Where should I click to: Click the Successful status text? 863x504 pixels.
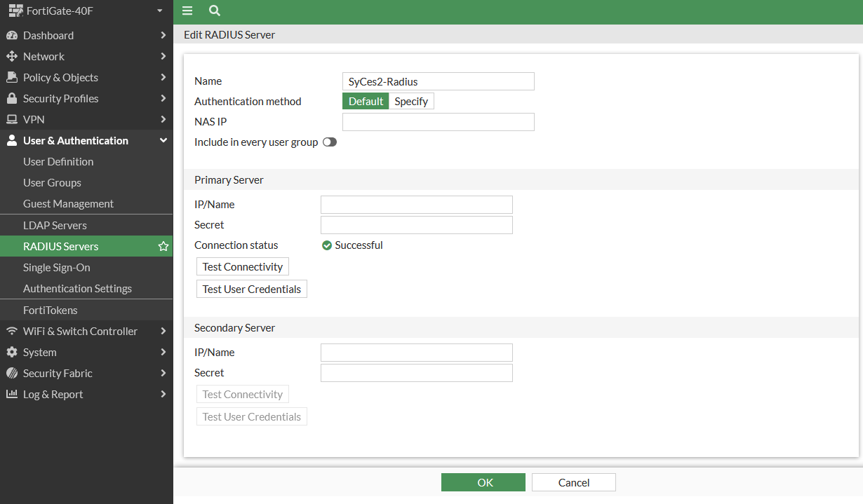359,245
